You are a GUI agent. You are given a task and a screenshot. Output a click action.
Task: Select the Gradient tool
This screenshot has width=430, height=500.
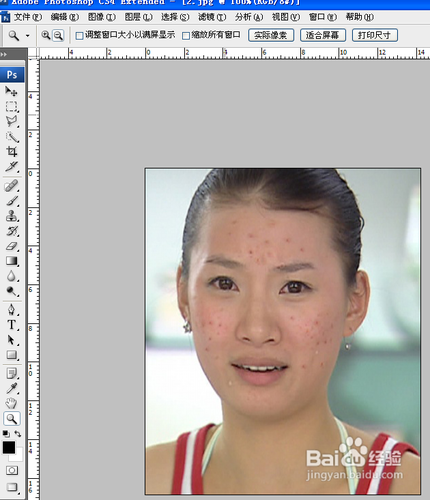11,261
